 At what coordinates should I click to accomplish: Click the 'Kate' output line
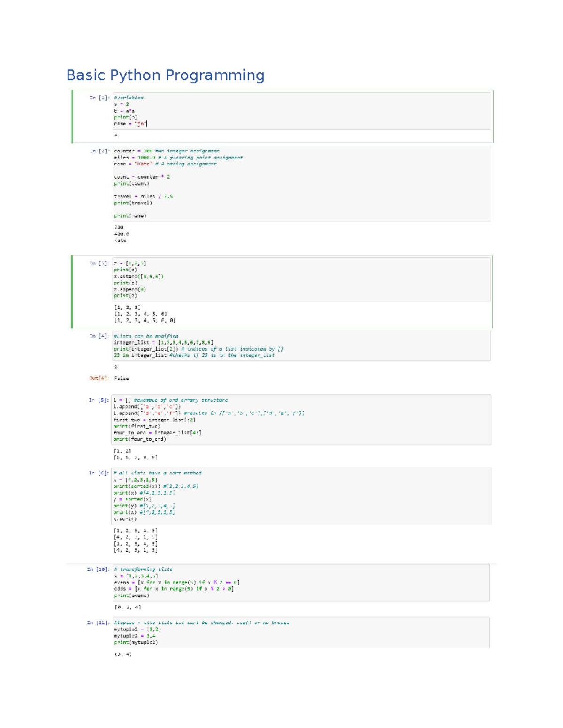pyautogui.click(x=120, y=240)
